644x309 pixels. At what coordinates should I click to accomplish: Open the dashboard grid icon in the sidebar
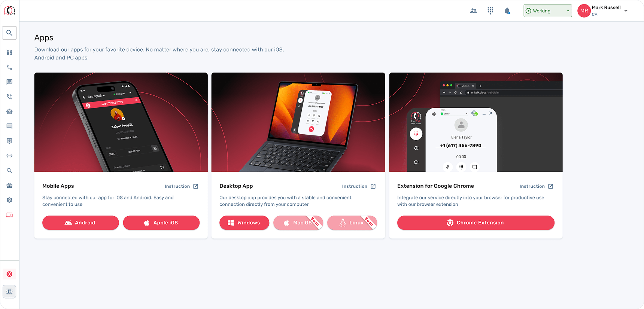click(x=9, y=52)
